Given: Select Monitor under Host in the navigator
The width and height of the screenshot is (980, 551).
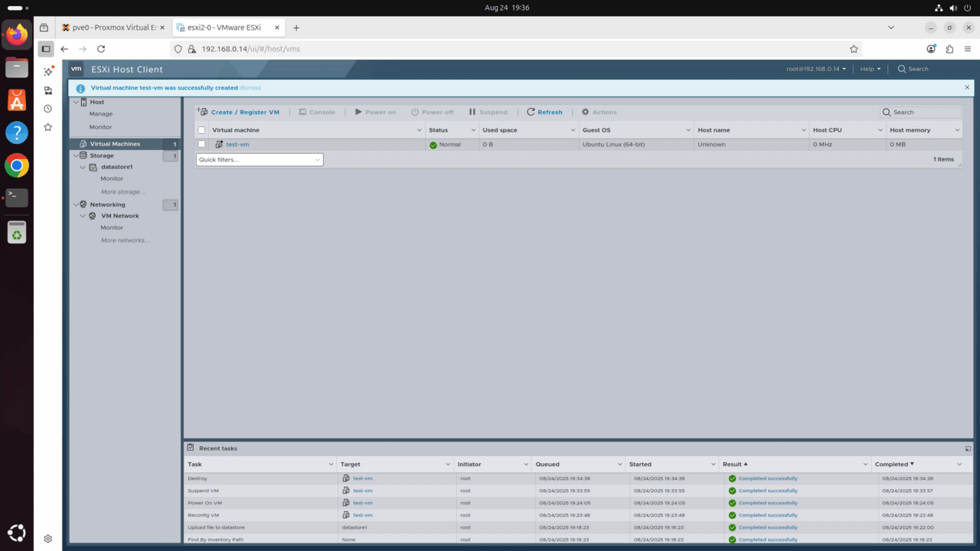Looking at the screenshot, I should tap(100, 127).
